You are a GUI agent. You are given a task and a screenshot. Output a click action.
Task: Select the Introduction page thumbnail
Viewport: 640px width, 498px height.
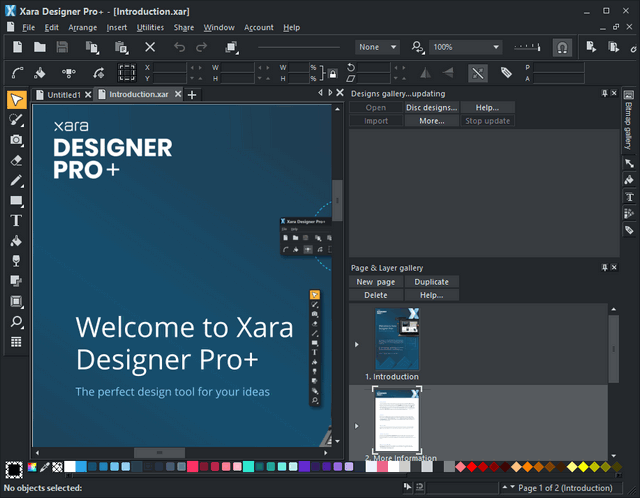click(397, 339)
